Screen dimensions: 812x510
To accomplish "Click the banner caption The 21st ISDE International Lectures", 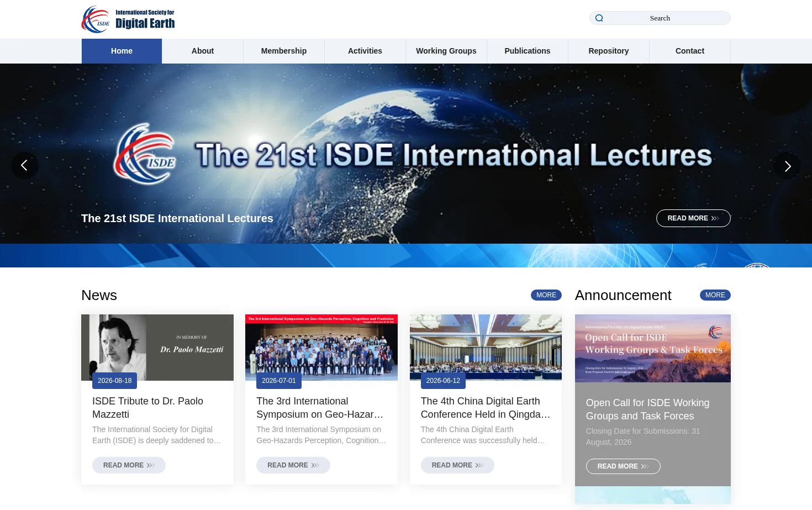I will (x=177, y=218).
